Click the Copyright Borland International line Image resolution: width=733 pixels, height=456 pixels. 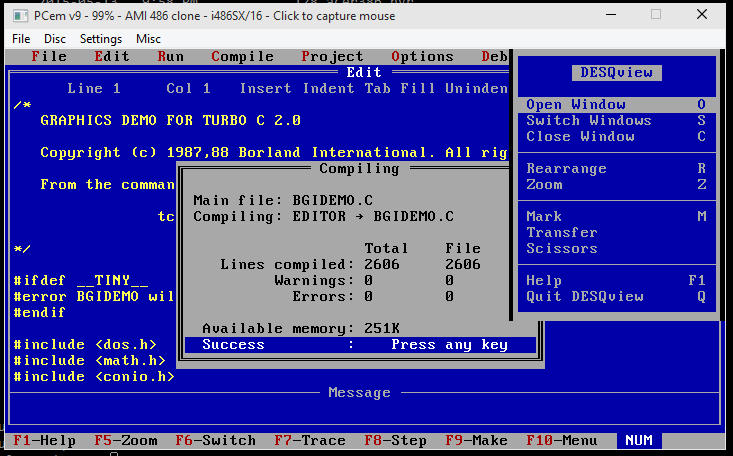(x=274, y=152)
